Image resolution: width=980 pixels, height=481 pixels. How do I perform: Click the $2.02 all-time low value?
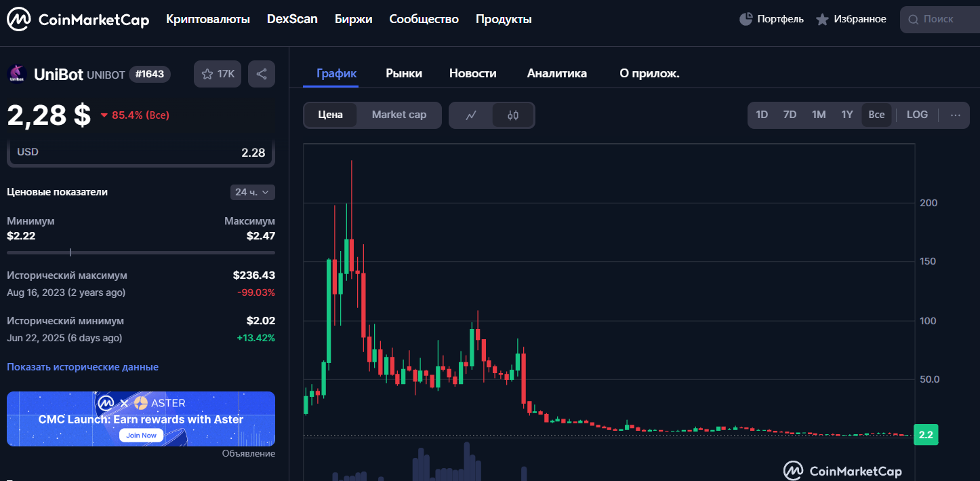coord(261,320)
